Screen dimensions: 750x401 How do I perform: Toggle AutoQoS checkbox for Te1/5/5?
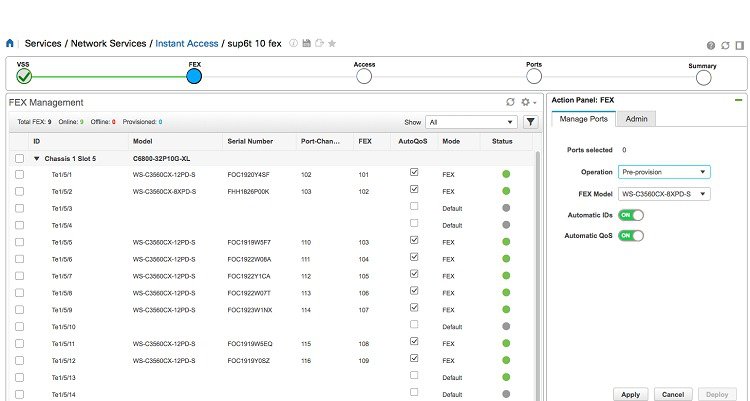(414, 240)
